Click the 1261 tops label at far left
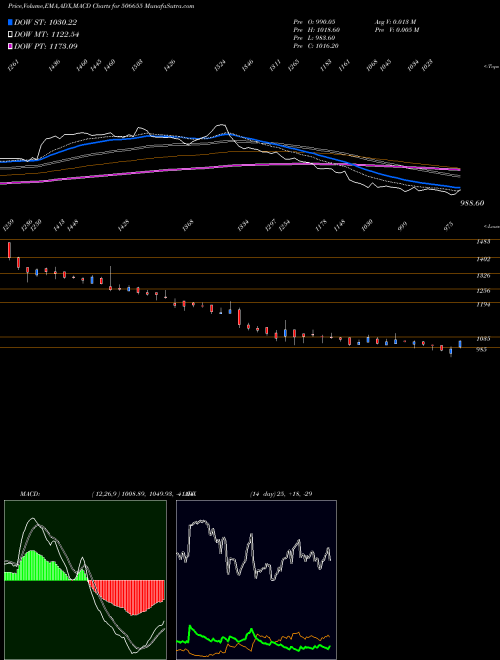500x660 pixels. [x=13, y=66]
